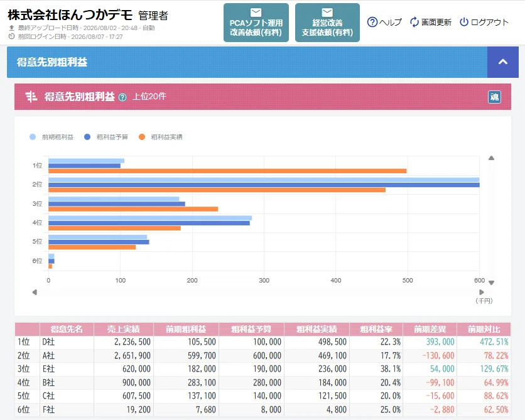The height and width of the screenshot is (420, 525).
Task: Click the 140,000 粗利益予算 value
Action: (267, 396)
